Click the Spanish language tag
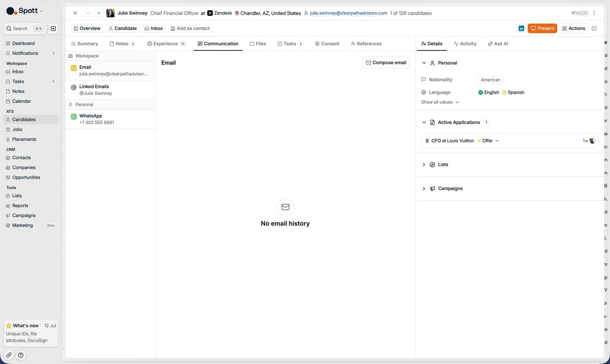This screenshot has width=610, height=364. [x=513, y=93]
